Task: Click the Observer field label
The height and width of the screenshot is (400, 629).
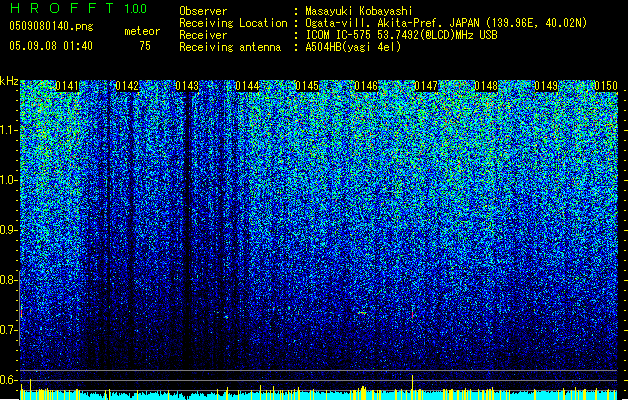Action: click(x=203, y=11)
